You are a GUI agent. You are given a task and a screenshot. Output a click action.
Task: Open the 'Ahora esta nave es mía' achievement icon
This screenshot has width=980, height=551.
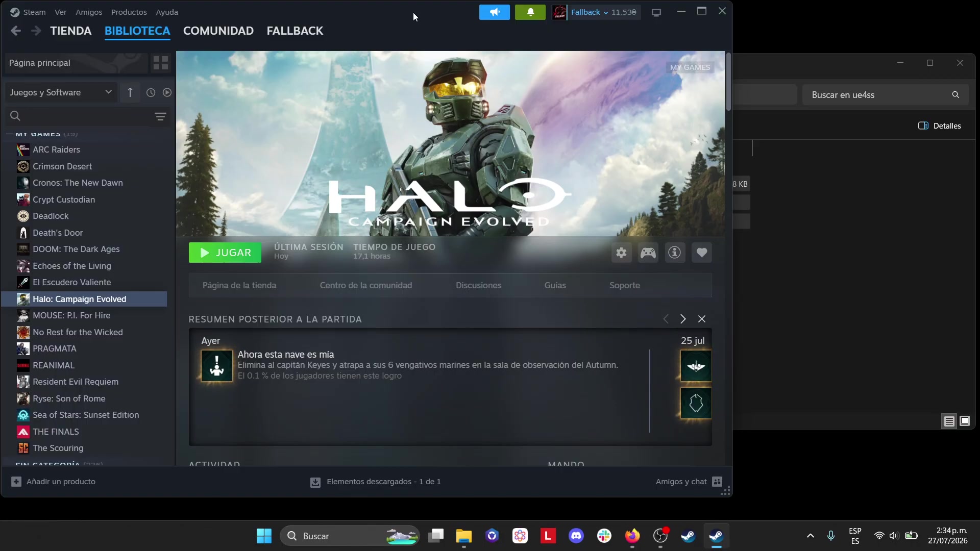(217, 366)
